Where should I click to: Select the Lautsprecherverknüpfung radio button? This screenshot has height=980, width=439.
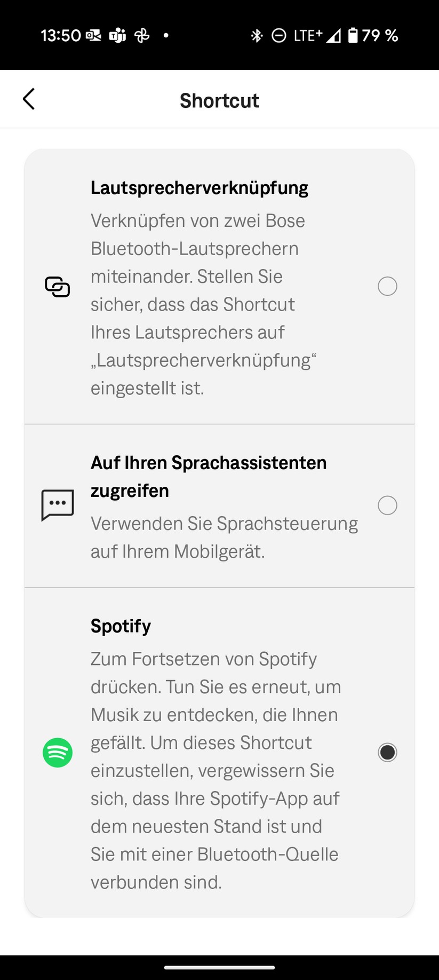coord(387,287)
